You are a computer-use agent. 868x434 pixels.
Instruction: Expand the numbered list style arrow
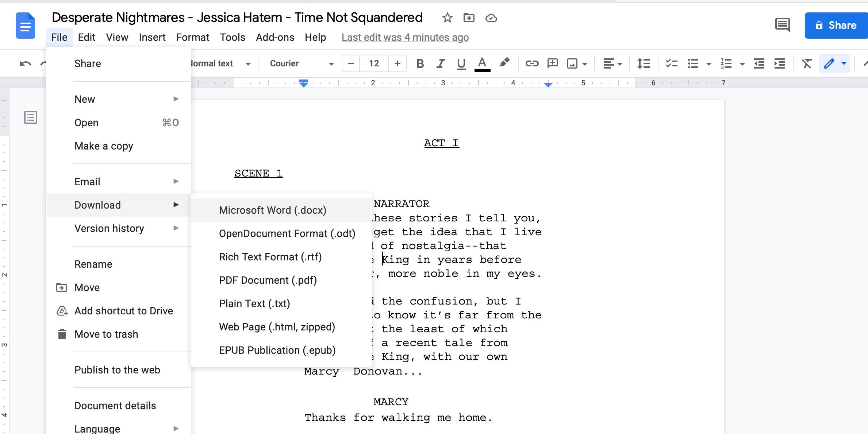pos(742,64)
